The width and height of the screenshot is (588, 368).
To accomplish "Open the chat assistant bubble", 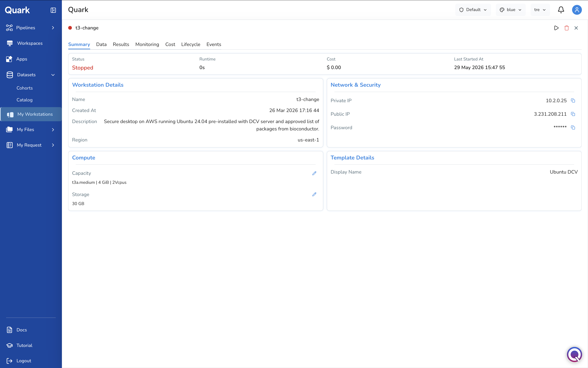I will click(x=574, y=354).
